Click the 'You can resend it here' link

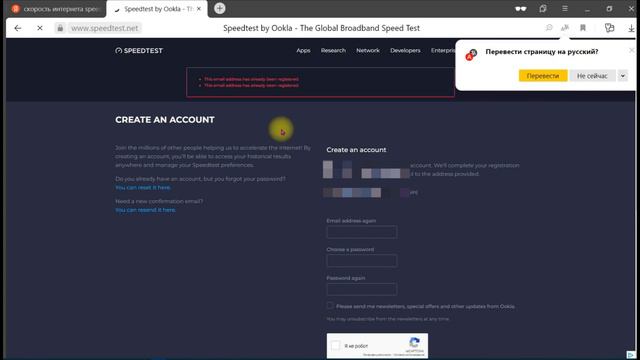pos(145,210)
